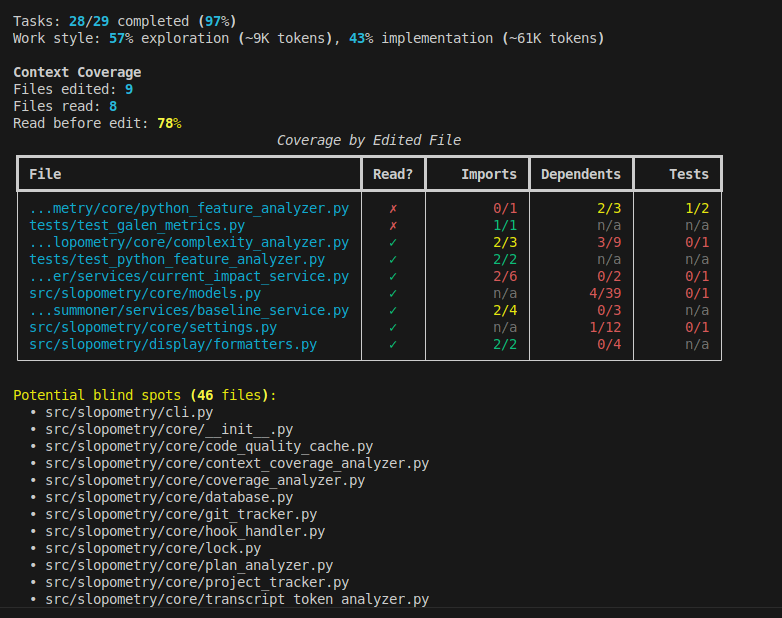Click the Coverage by Edited File title
Image resolution: width=782 pixels, height=618 pixels.
[369, 140]
